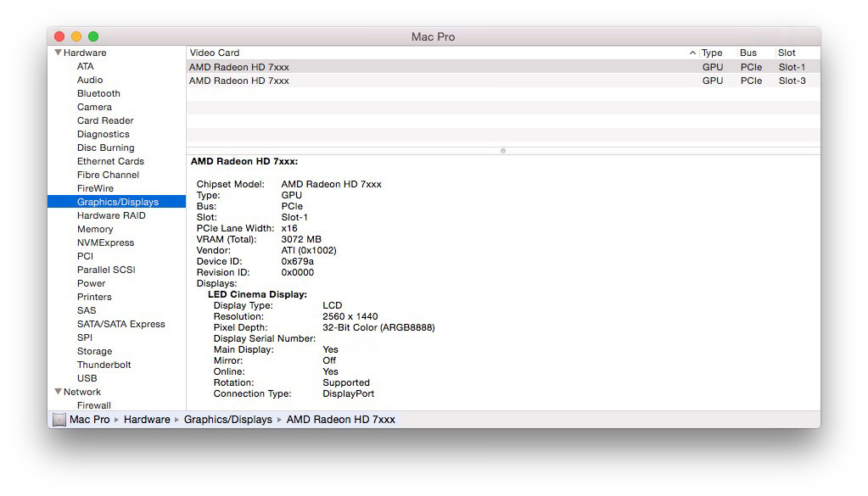Click the Revision ID value 0x0000

click(297, 273)
